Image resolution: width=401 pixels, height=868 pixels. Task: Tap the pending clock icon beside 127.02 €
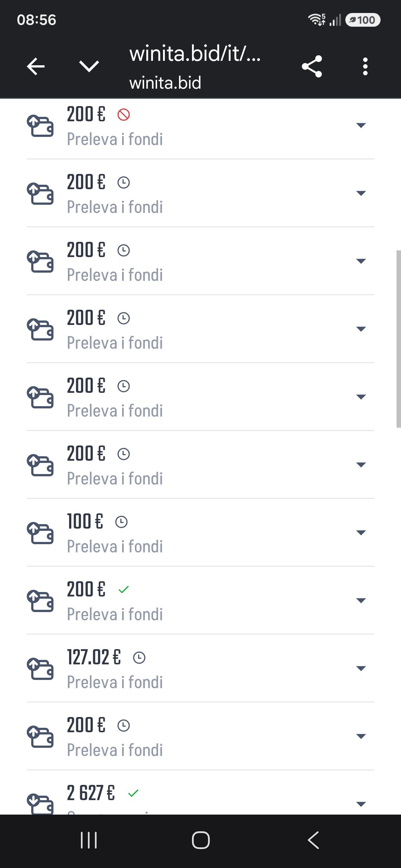click(x=139, y=658)
